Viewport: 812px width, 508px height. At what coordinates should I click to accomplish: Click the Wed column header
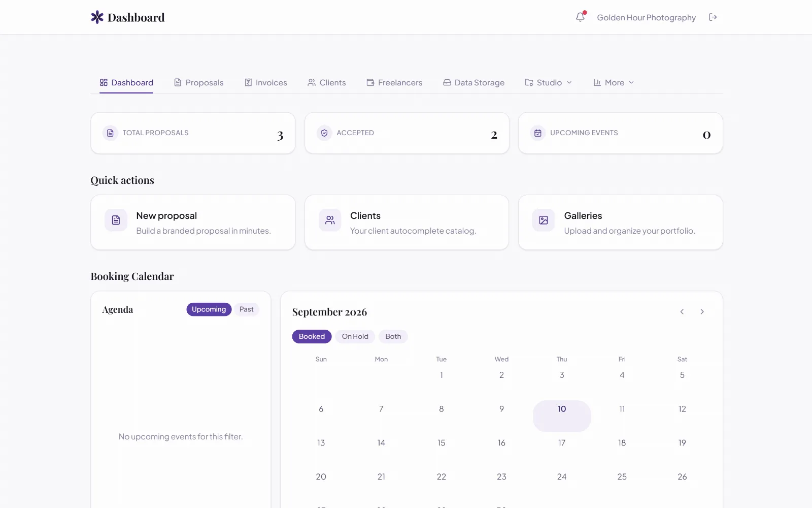[501, 359]
